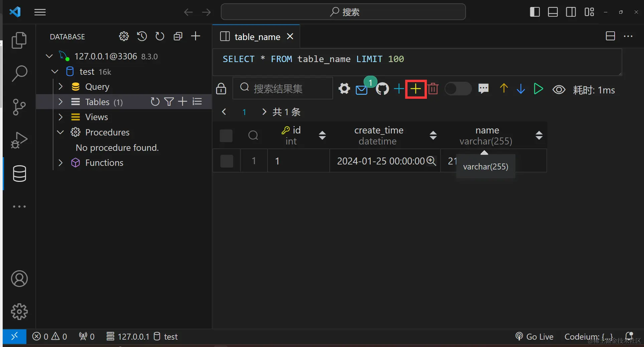
Task: Check the checkbox for row 1
Action: point(227,161)
